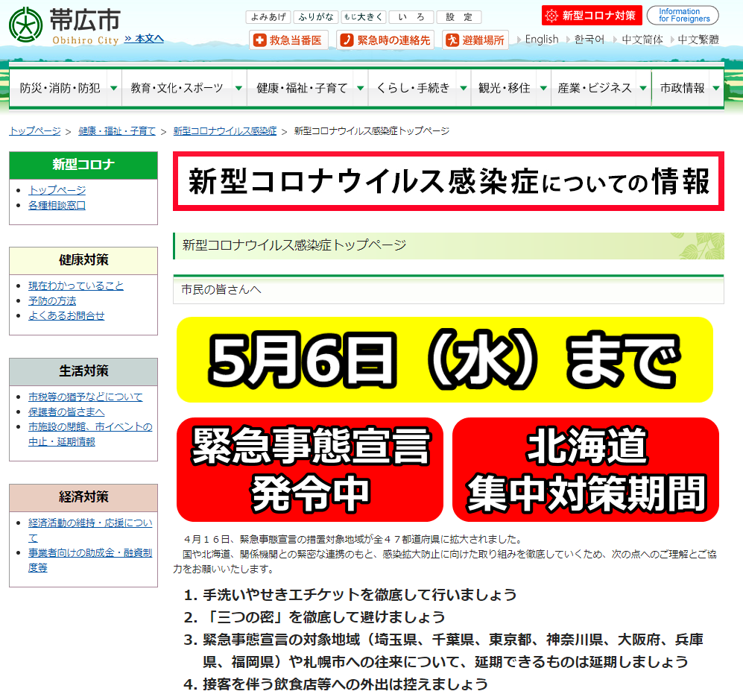Expand the 産業・ビジネス dropdown arrow
The image size is (743, 700).
point(642,86)
